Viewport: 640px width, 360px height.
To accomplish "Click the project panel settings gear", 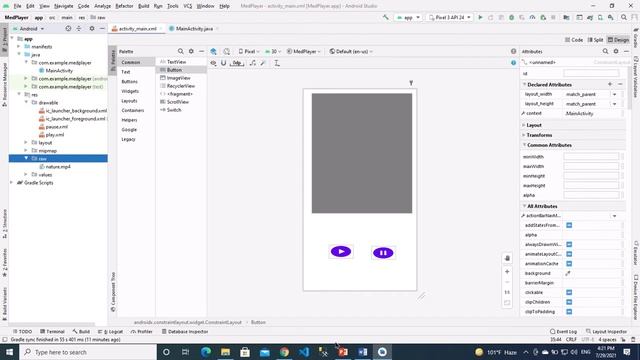I will pos(92,29).
